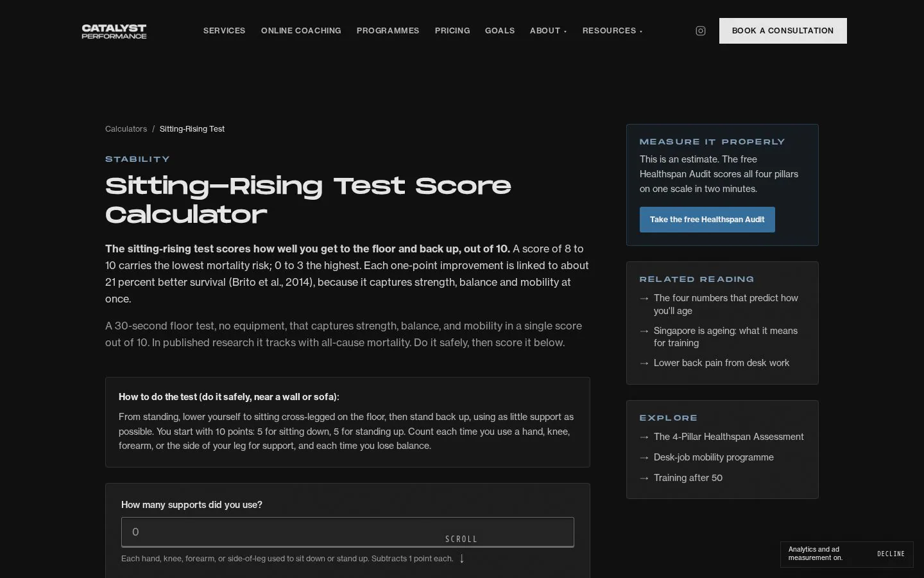Expand the About dropdown menu
The height and width of the screenshot is (578, 924).
pyautogui.click(x=548, y=31)
